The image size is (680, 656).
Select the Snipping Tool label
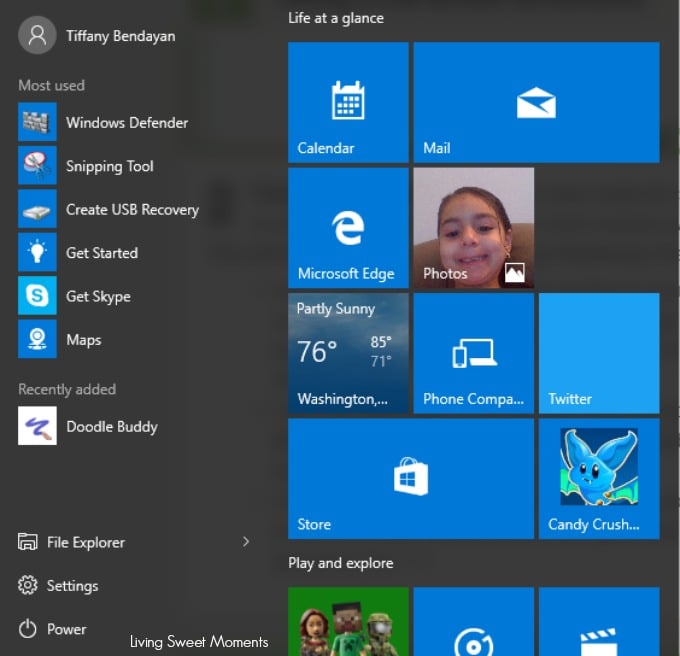(x=110, y=166)
